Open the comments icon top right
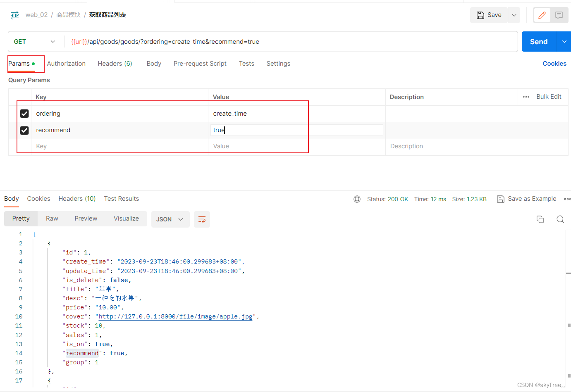Image resolution: width=571 pixels, height=392 pixels. click(559, 15)
